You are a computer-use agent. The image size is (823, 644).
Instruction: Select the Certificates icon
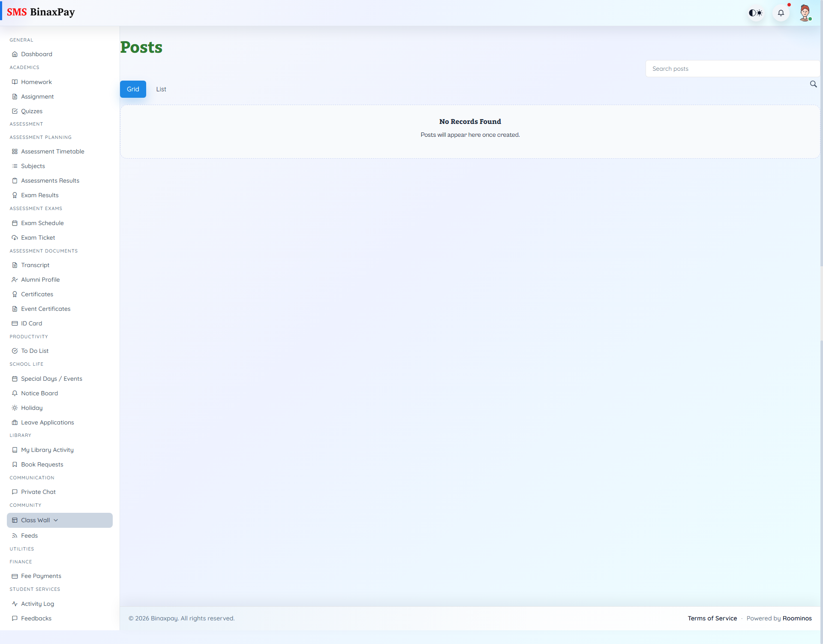(15, 294)
